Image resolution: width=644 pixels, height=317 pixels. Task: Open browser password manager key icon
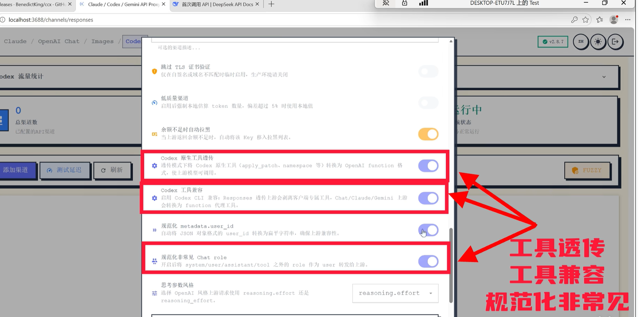pyautogui.click(x=574, y=20)
